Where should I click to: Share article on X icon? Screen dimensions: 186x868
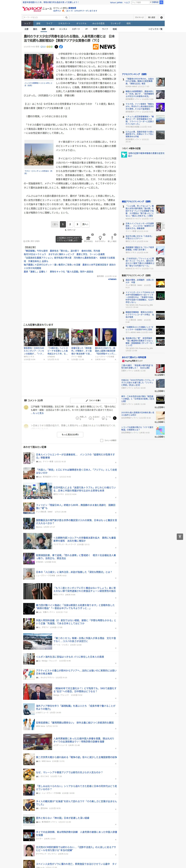56,47
